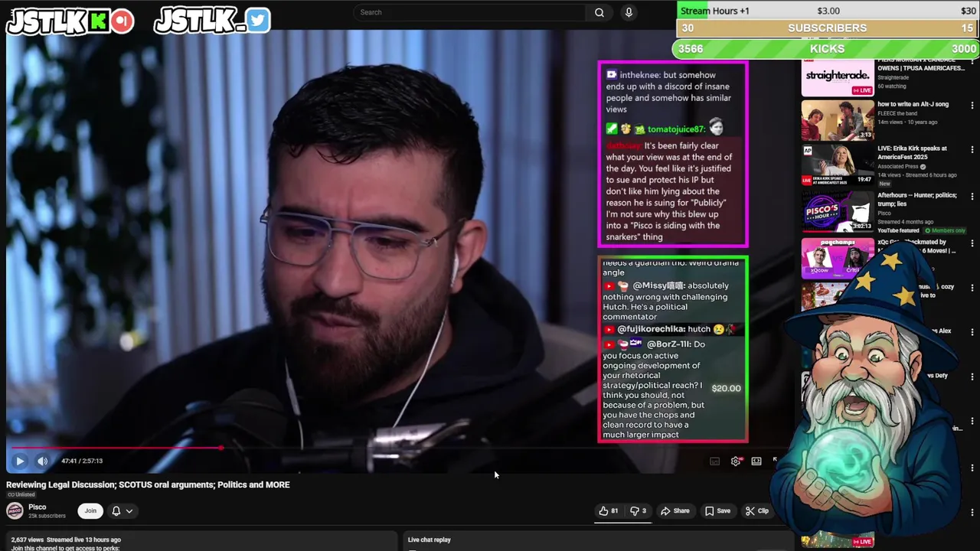Click the SUBSCRIBERS goal bar
The width and height of the screenshot is (980, 551).
828,28
